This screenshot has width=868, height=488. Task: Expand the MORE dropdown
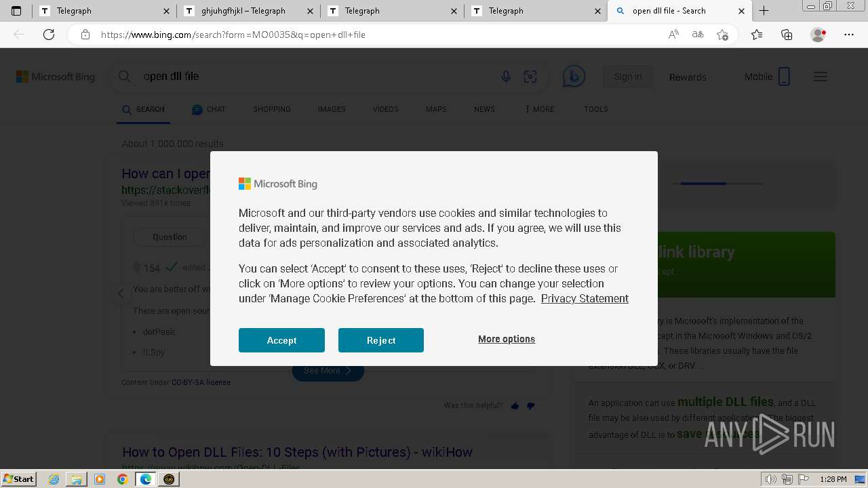coord(540,109)
